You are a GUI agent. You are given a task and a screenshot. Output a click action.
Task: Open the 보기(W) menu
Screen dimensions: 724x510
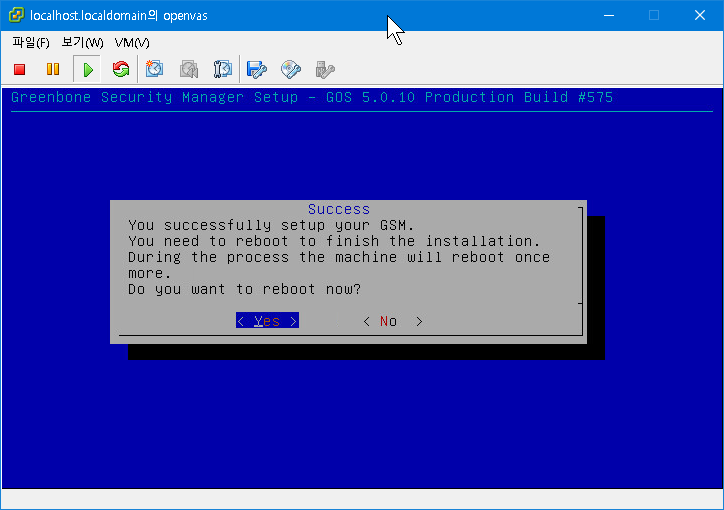[83, 43]
